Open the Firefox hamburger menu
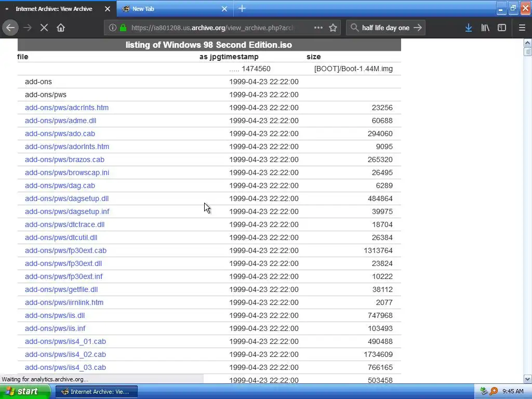532x399 pixels. coord(522,28)
